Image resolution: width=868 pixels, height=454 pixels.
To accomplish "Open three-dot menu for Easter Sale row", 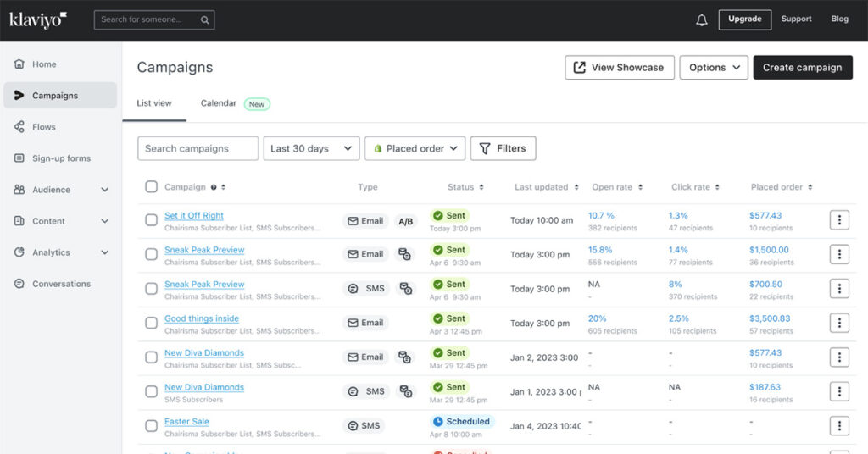I will tap(838, 426).
